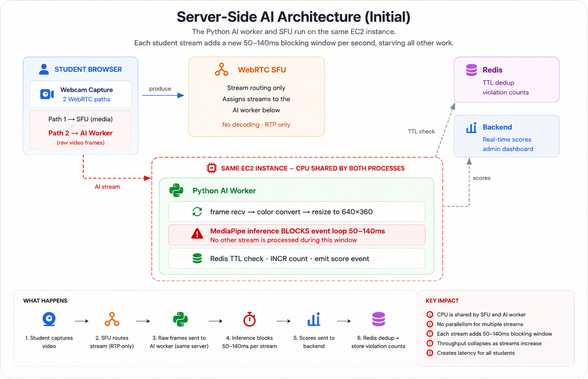Click step 6 Redis dedup text

[378, 342]
